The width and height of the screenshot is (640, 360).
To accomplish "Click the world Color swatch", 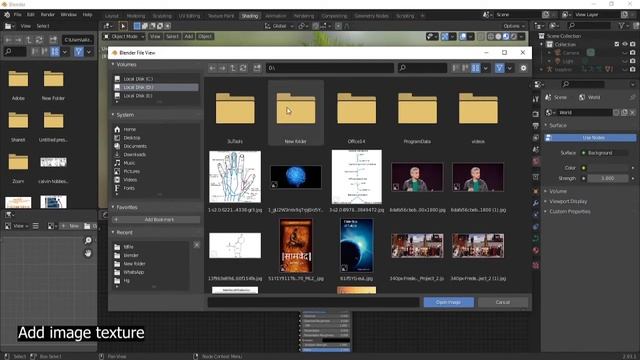I will 608,168.
